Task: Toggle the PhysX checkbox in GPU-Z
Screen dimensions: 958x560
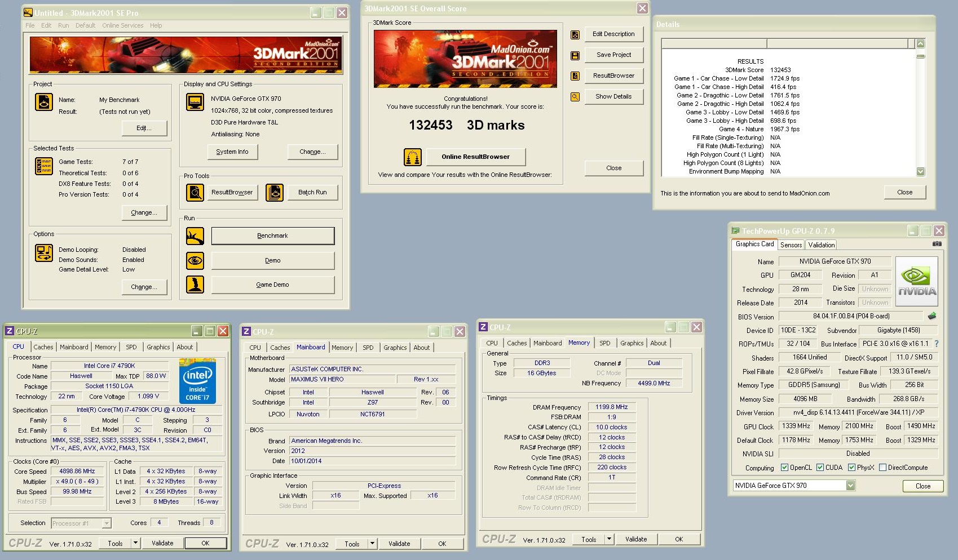Action: 851,468
